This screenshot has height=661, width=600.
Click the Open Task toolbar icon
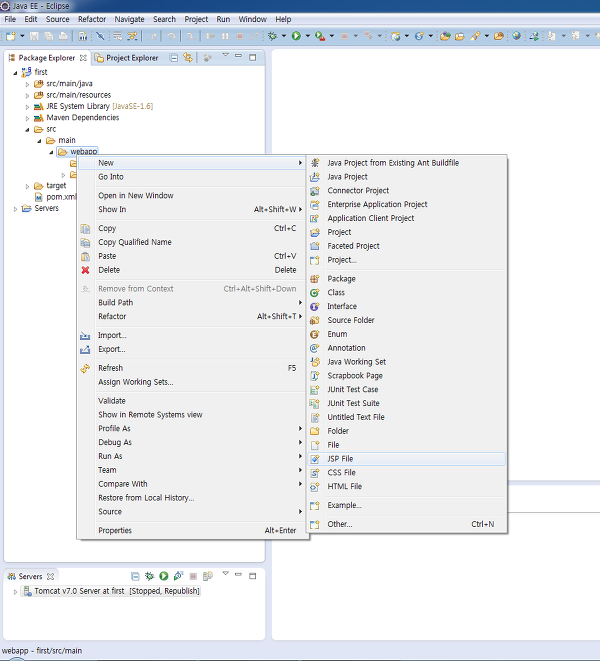pyautogui.click(x=498, y=36)
